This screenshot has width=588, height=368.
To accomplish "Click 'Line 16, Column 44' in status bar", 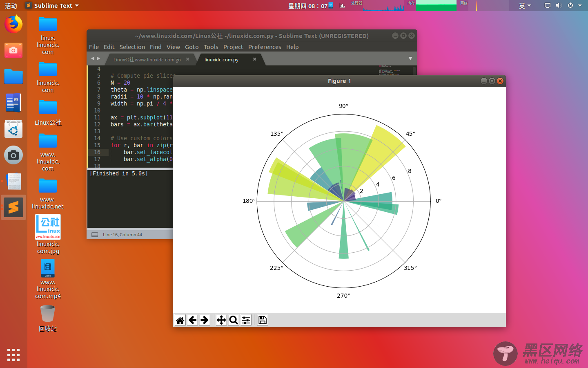I will tap(122, 235).
